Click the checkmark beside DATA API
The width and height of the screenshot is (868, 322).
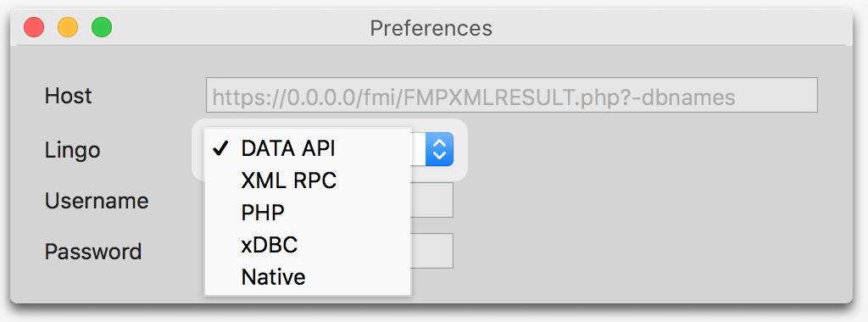coord(221,148)
